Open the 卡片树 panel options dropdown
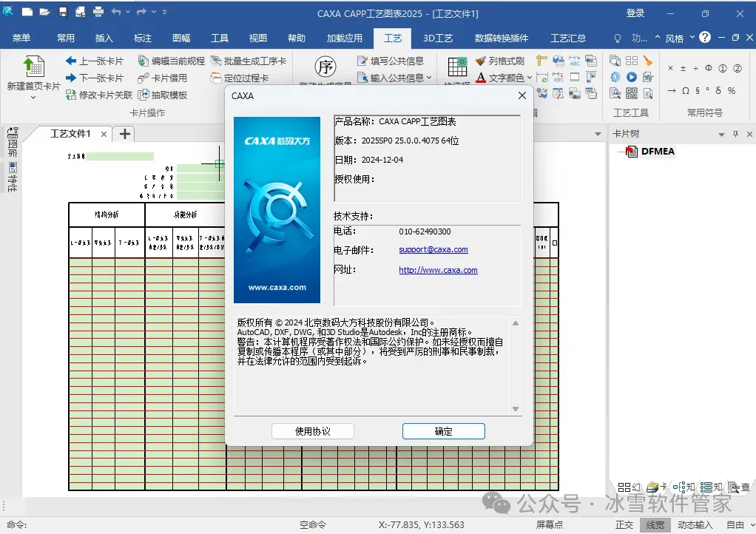This screenshot has height=534, width=756. [721, 135]
